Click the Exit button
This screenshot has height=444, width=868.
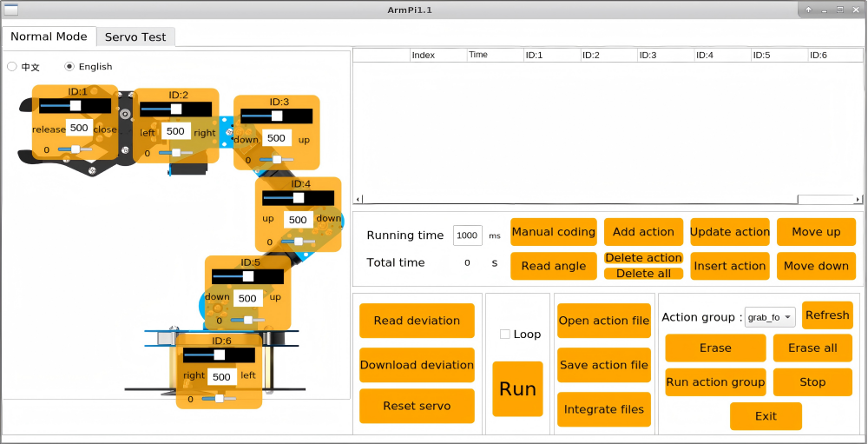pyautogui.click(x=766, y=416)
